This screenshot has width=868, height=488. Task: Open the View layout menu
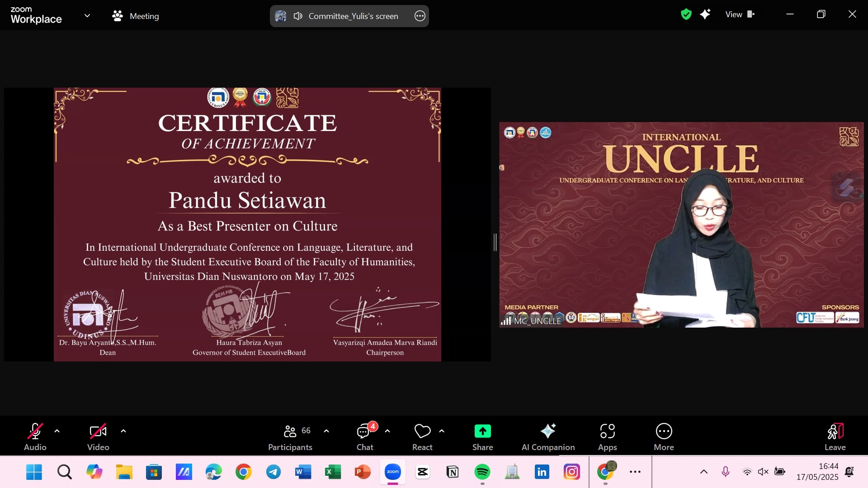[x=740, y=14]
